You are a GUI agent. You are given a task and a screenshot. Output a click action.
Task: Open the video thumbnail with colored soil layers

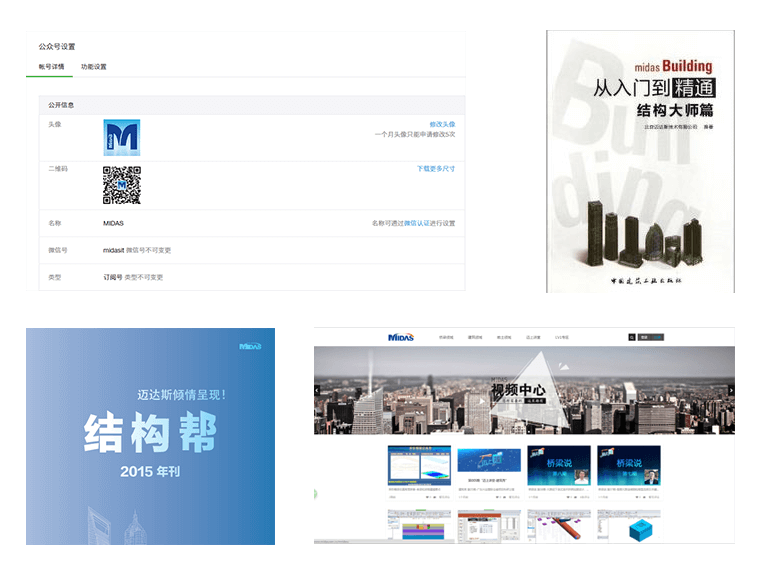click(419, 526)
